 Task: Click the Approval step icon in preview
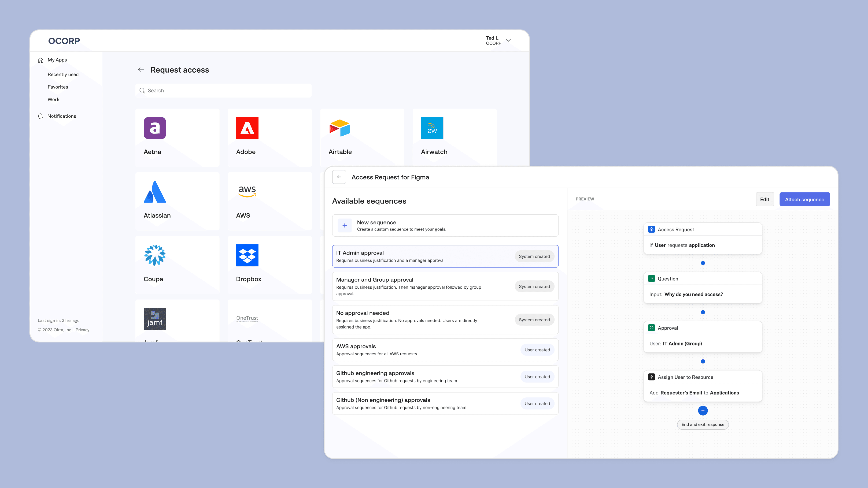[x=651, y=328]
